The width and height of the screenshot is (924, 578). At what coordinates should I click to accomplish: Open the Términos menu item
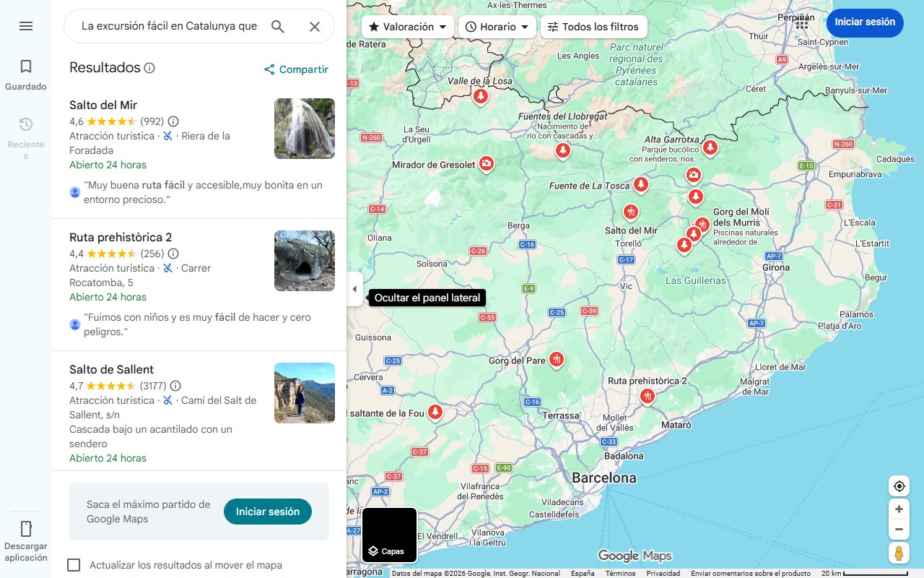(x=619, y=572)
